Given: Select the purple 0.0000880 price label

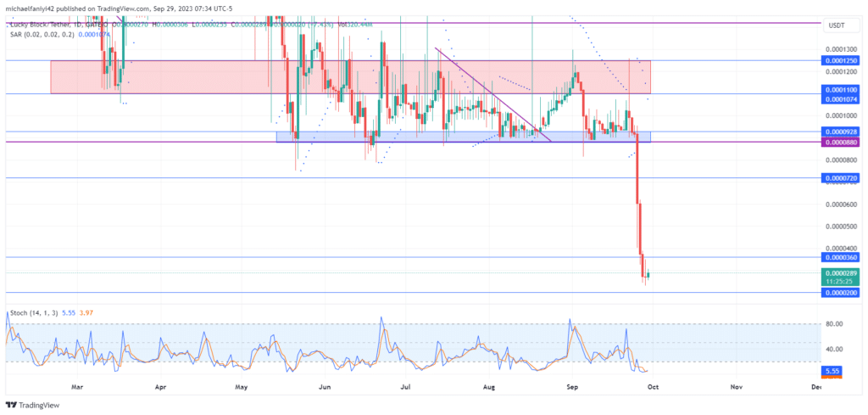Looking at the screenshot, I should coord(841,143).
